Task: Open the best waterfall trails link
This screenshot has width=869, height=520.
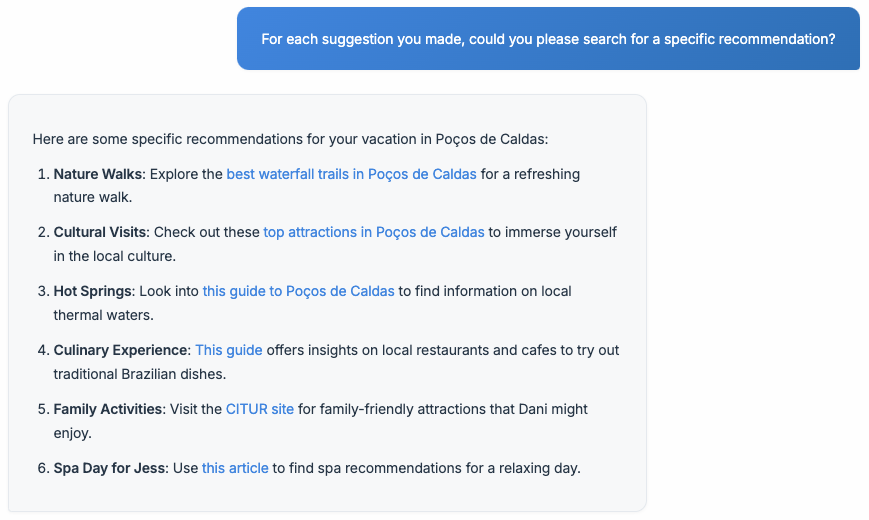Action: (x=351, y=174)
